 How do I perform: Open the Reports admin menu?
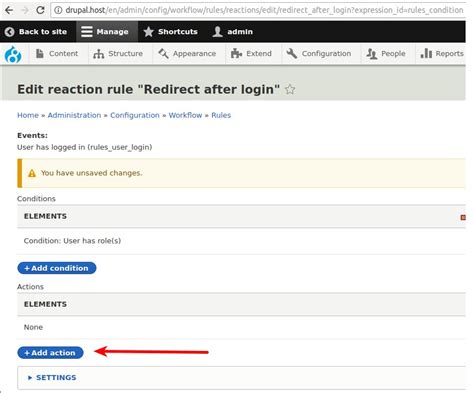(x=441, y=54)
